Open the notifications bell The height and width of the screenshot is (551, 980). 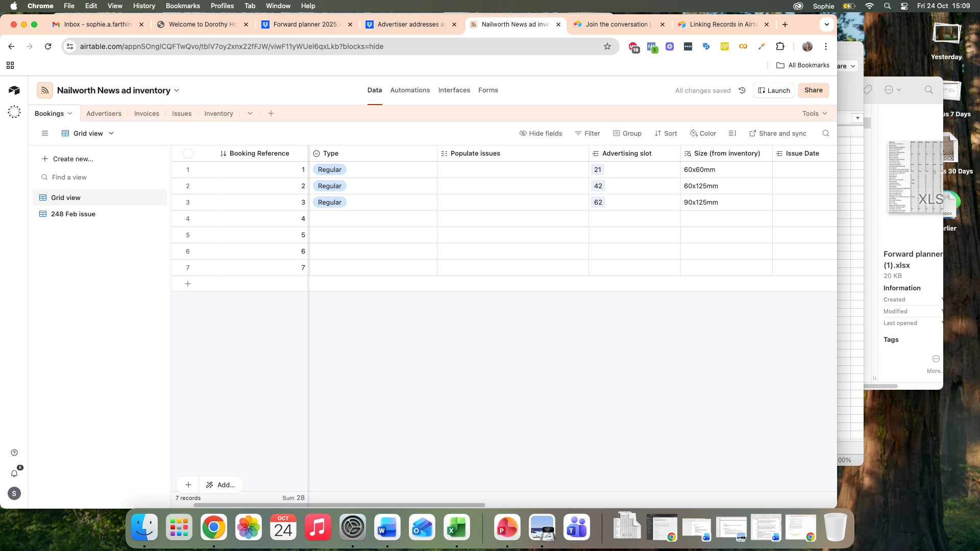(14, 473)
